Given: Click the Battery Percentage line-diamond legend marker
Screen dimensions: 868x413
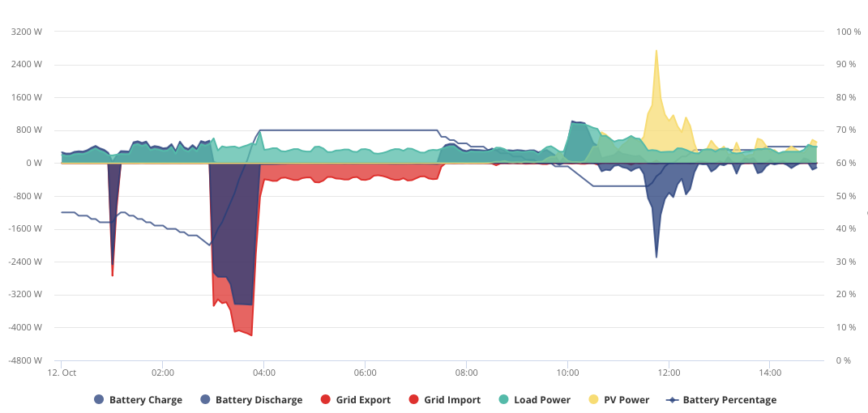Looking at the screenshot, I should click(x=672, y=400).
